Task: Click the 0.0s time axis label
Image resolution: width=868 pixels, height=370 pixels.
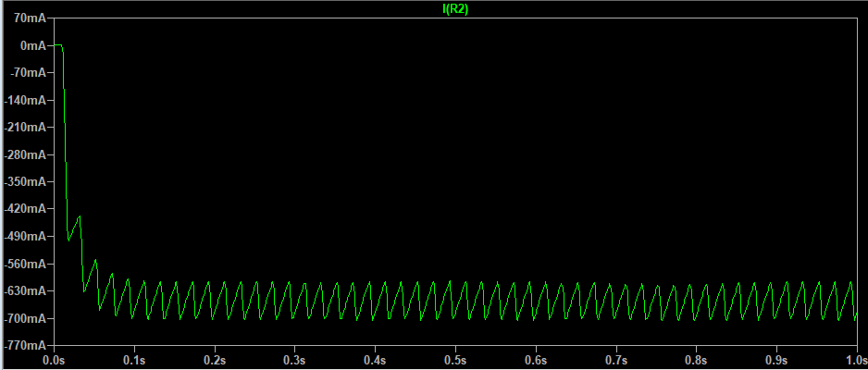Action: (x=54, y=361)
